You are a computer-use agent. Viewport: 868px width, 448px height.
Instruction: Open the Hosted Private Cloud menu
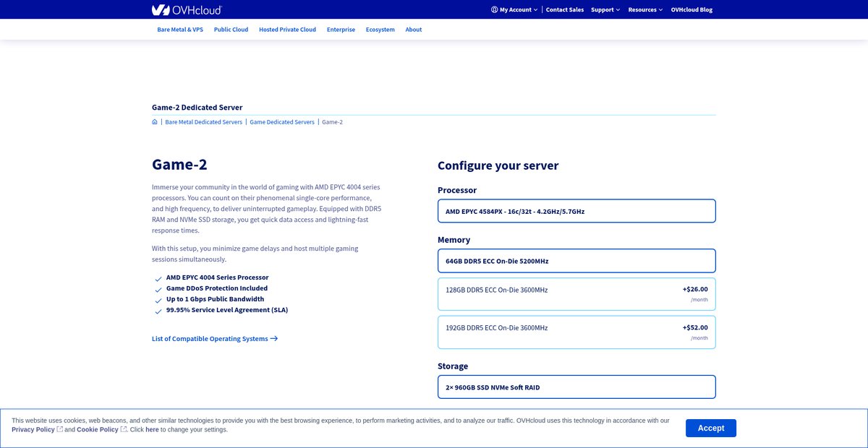(x=287, y=30)
